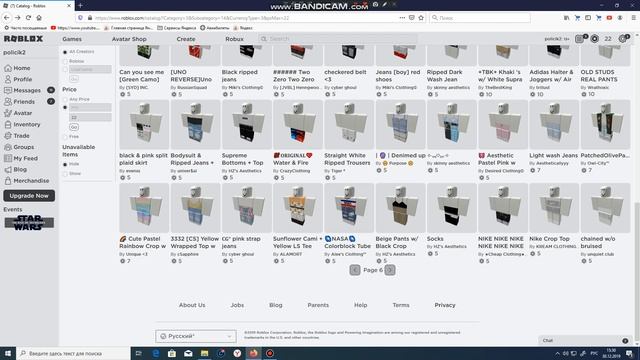Open the Star Wars event banner
Viewport: 640px width, 360px height.
click(29, 222)
